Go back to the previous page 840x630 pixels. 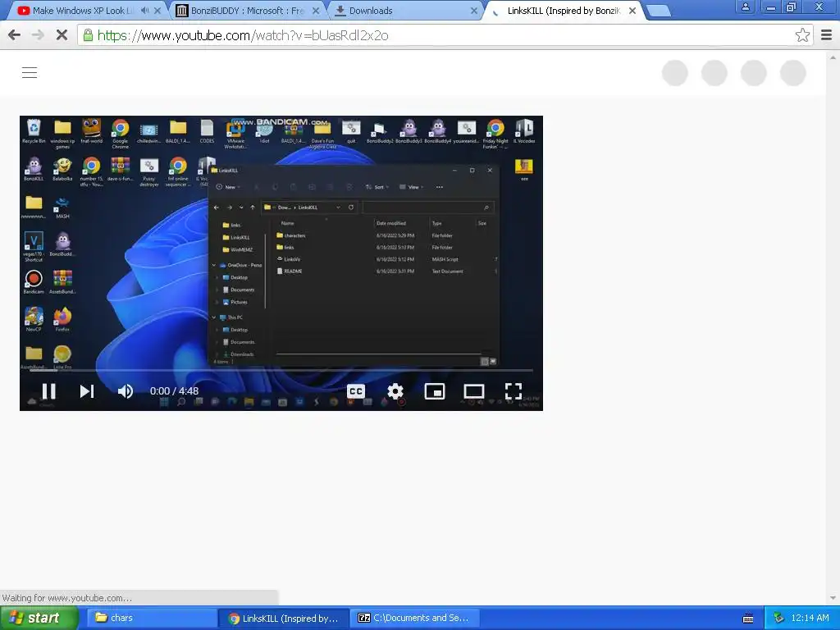click(15, 35)
